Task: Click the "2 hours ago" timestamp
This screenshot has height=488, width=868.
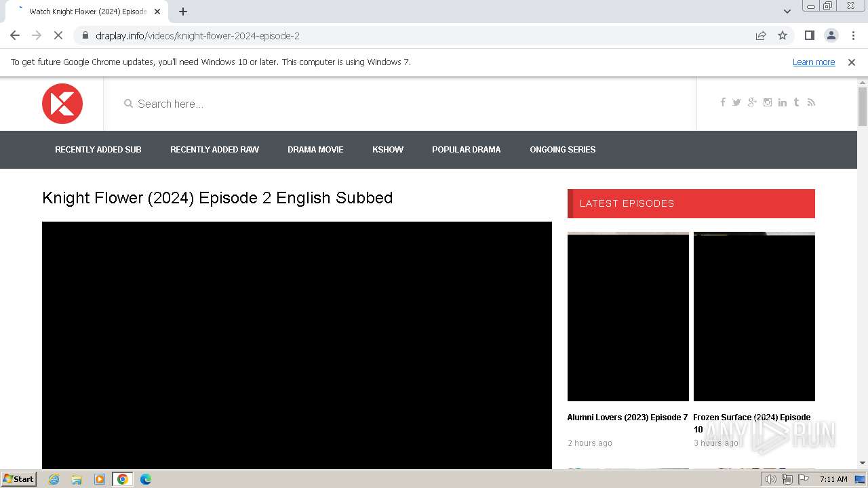Action: tap(590, 443)
